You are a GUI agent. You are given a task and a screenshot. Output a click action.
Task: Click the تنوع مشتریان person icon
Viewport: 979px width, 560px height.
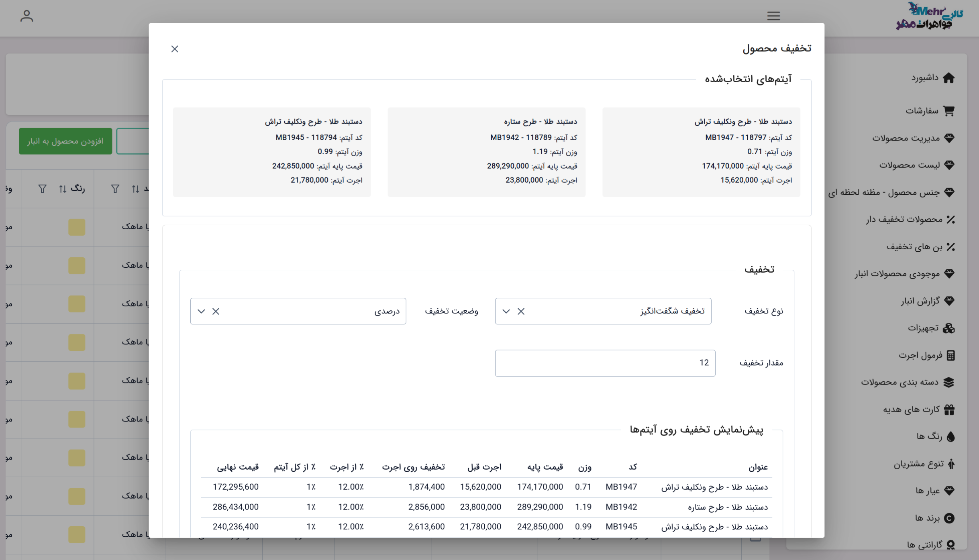click(x=951, y=464)
